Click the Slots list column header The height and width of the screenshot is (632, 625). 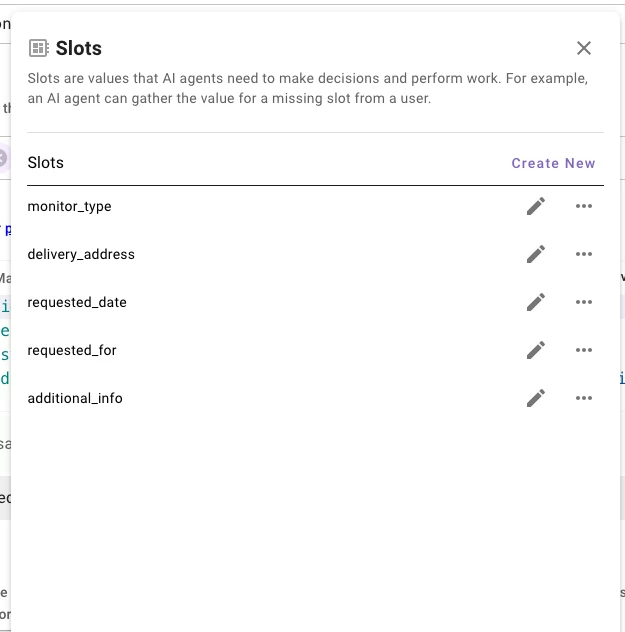(46, 163)
